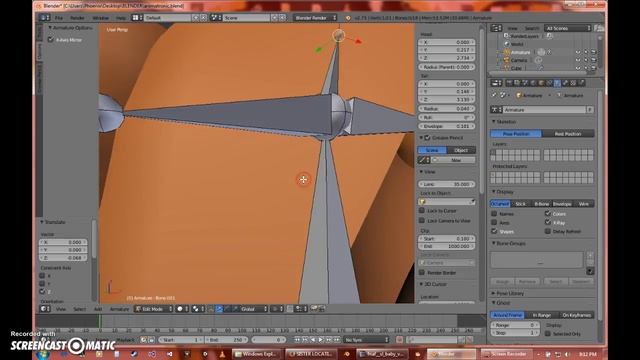
Task: Choose Stick display type
Action: point(520,204)
